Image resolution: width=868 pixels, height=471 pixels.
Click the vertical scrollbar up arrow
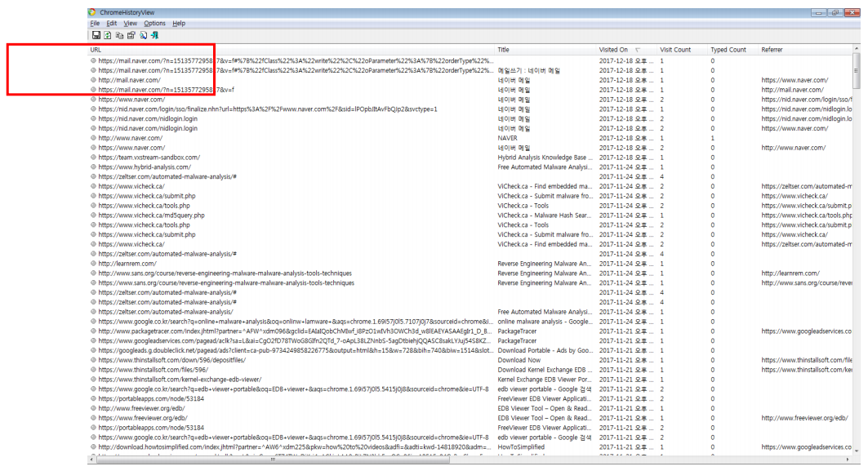point(857,50)
